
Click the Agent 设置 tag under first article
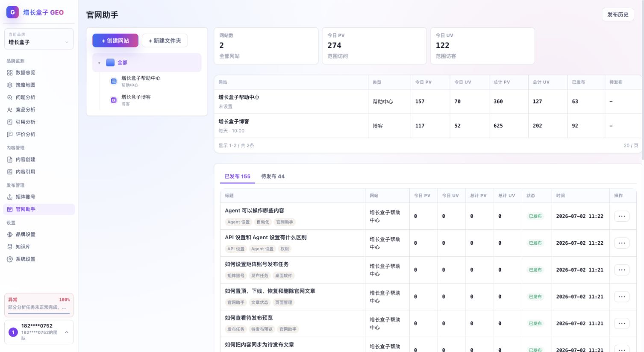[x=238, y=222]
